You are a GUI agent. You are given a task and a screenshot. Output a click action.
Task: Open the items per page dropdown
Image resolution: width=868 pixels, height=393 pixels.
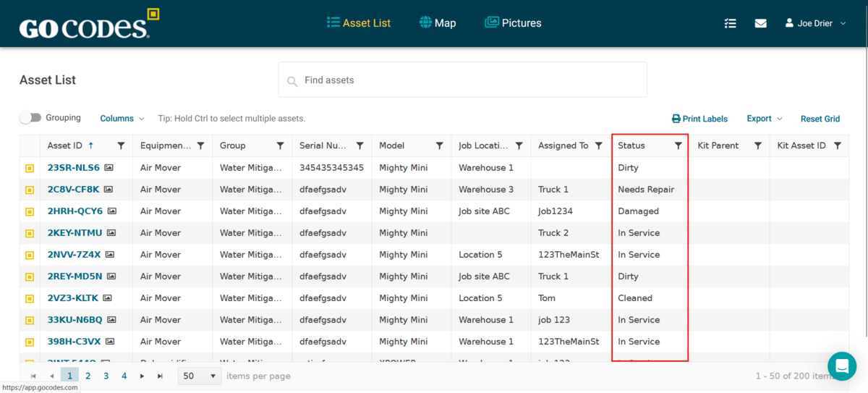(x=200, y=376)
